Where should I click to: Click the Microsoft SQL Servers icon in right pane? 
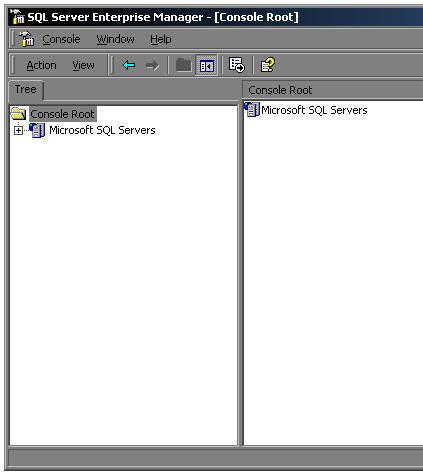[x=252, y=109]
